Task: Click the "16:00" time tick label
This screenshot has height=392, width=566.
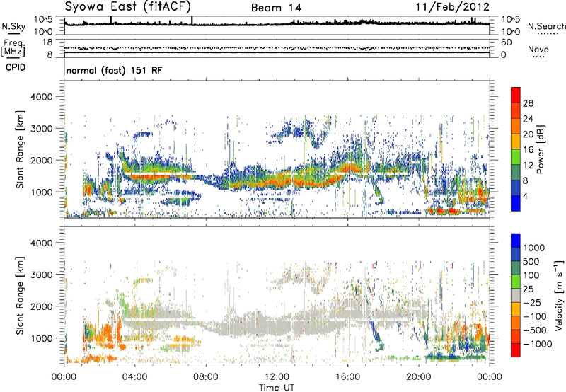Action: coord(347,377)
